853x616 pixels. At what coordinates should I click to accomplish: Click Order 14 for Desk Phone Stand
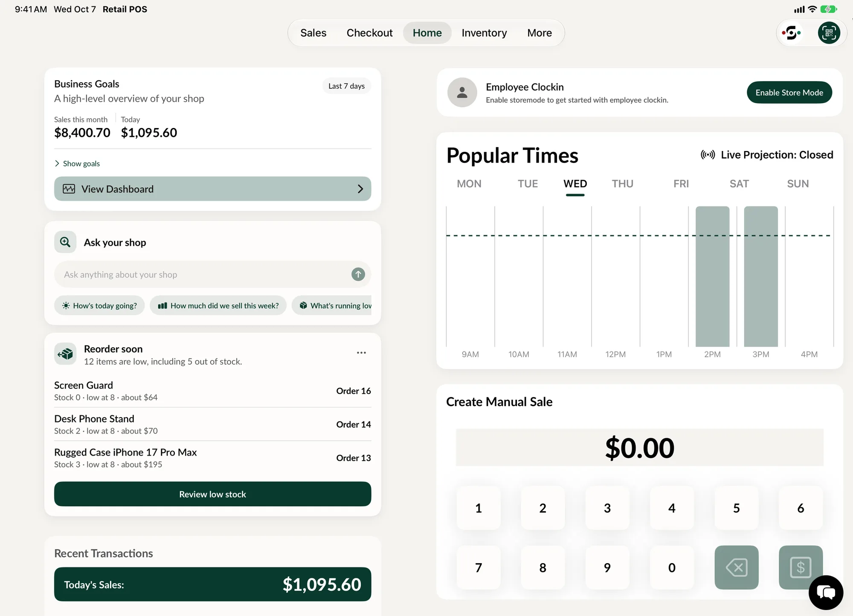(353, 424)
